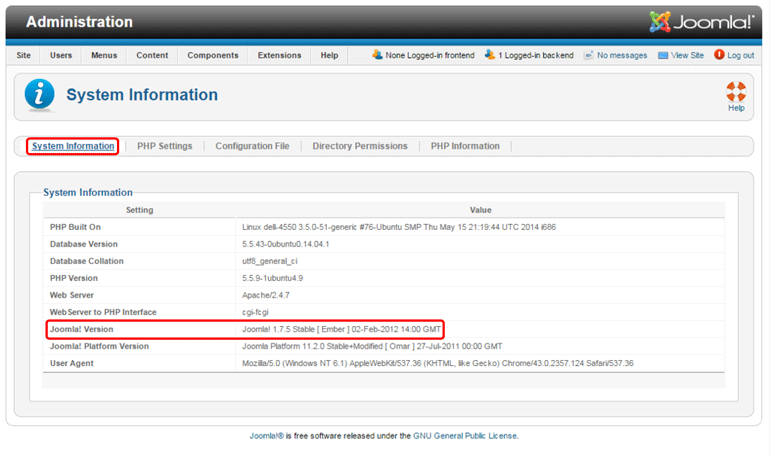Switch to the Configuration File tab
The height and width of the screenshot is (456, 770).
[252, 146]
